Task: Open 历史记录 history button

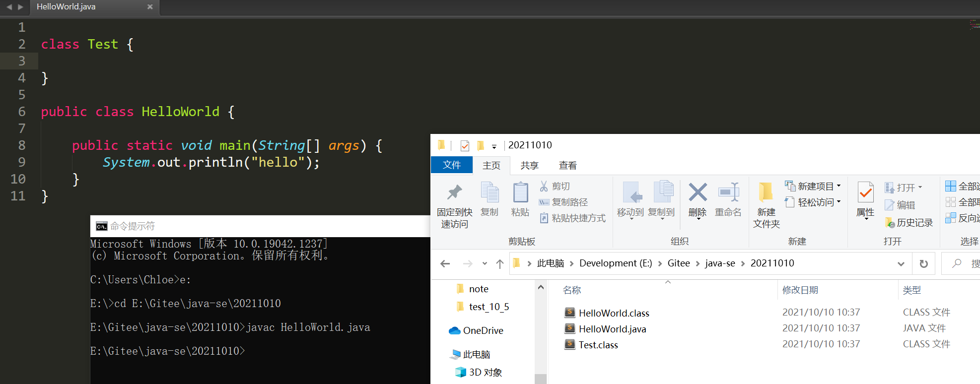Action: 909,223
